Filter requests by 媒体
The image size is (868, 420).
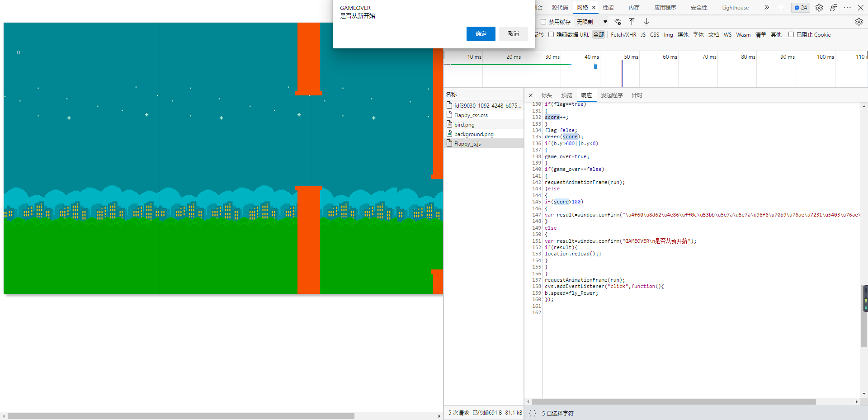pyautogui.click(x=683, y=35)
